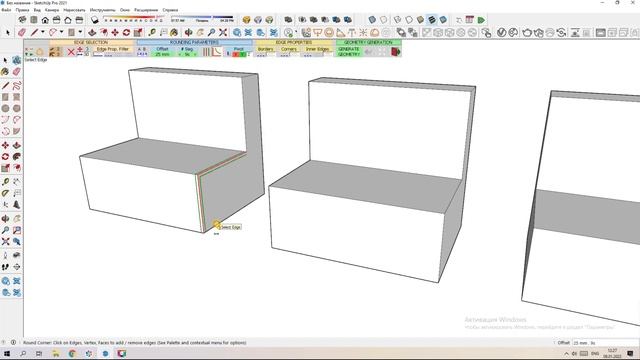Click the red exit icon in RoundCorner palette
The width and height of the screenshot is (640, 360).
point(396,52)
